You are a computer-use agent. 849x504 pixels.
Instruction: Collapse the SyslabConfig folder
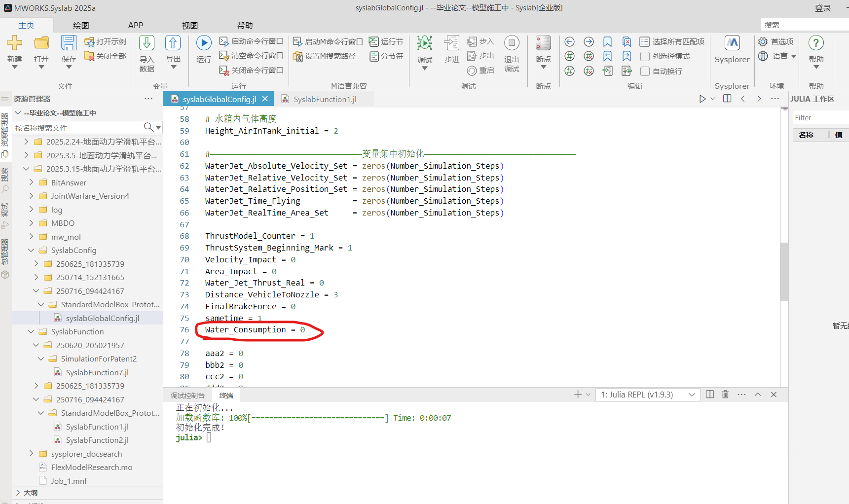pos(31,250)
